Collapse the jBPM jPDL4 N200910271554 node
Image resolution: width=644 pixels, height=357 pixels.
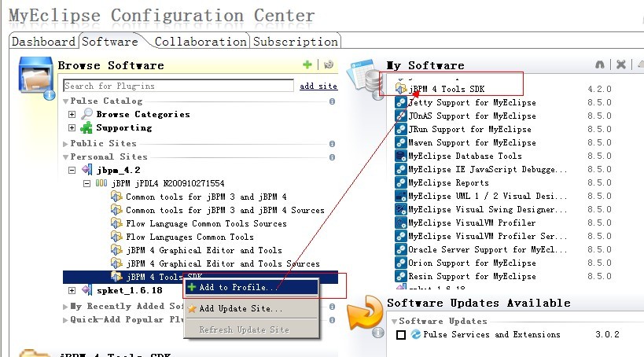(x=86, y=183)
